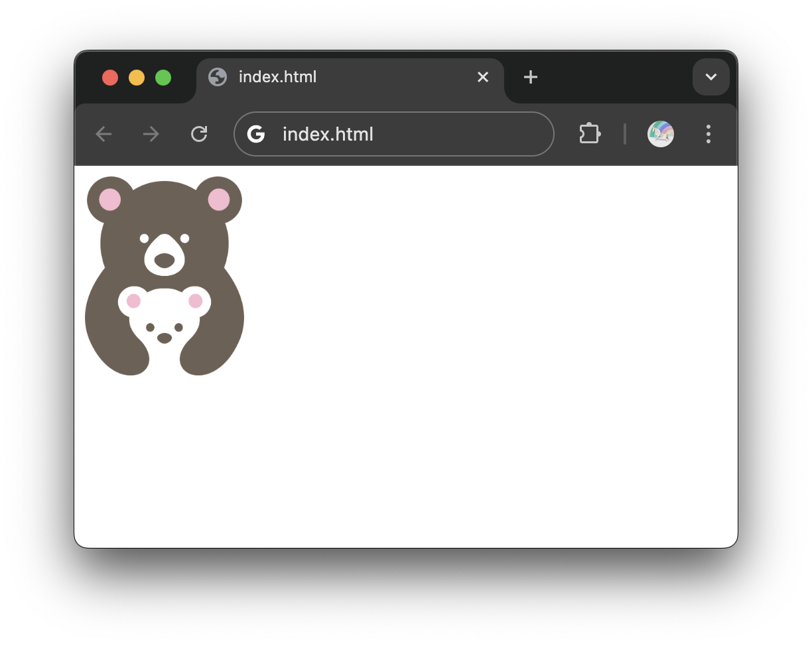Image resolution: width=812 pixels, height=646 pixels.
Task: Close the window with red button
Action: pos(110,78)
